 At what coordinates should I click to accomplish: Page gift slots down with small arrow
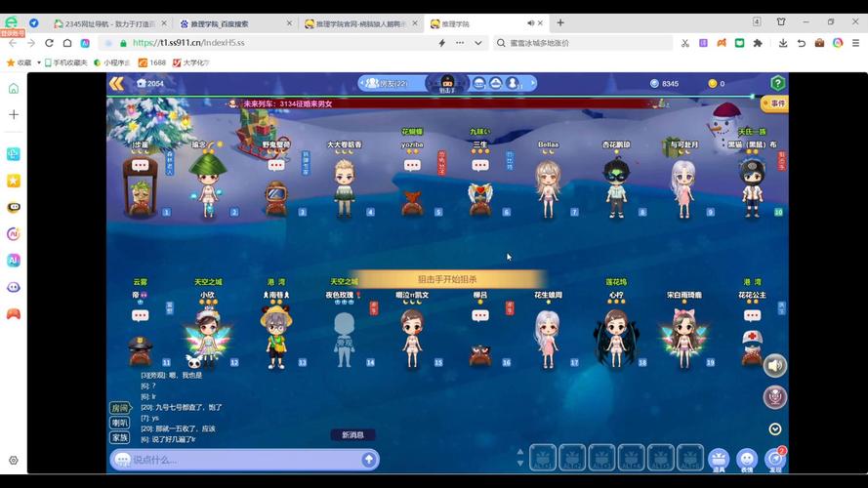519,463
